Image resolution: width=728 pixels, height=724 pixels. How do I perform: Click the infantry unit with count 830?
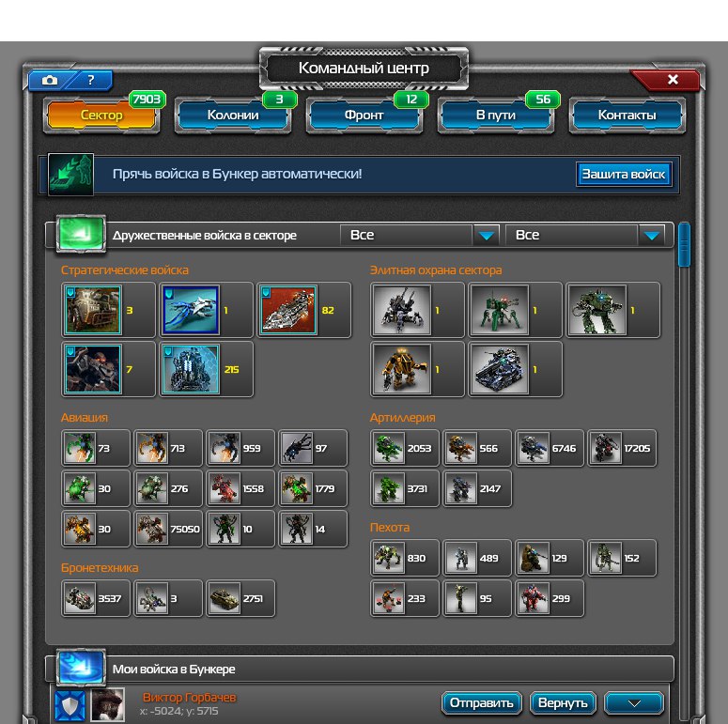(388, 558)
